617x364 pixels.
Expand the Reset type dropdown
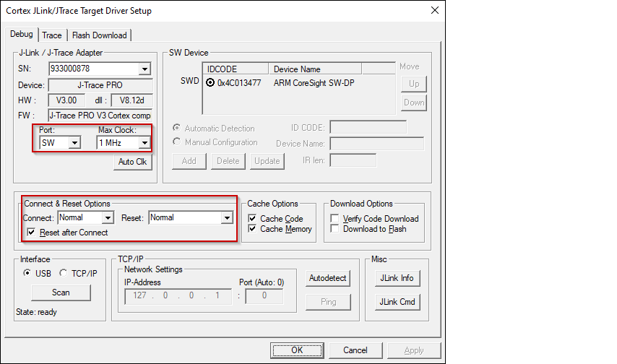[226, 217]
